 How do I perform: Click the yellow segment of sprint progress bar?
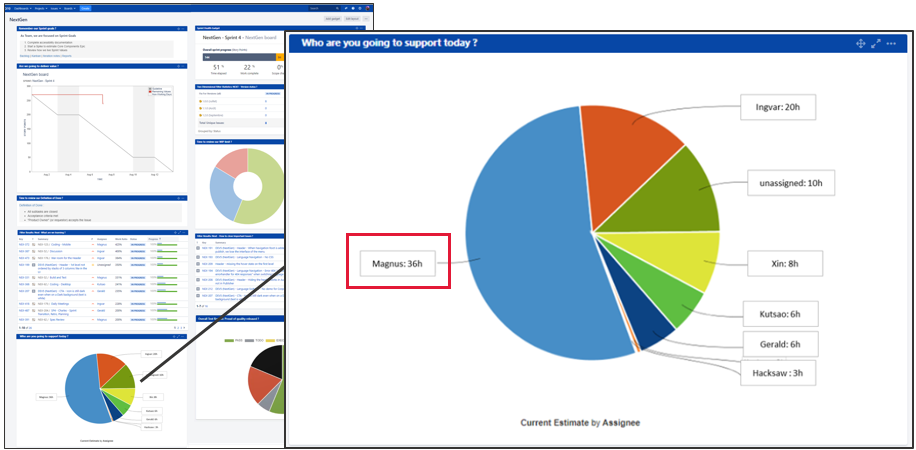pos(279,57)
